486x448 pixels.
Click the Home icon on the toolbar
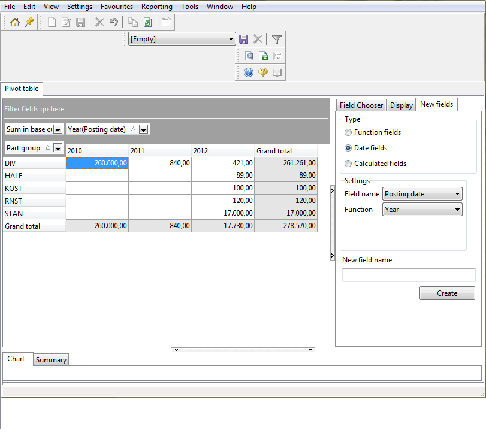(15, 22)
